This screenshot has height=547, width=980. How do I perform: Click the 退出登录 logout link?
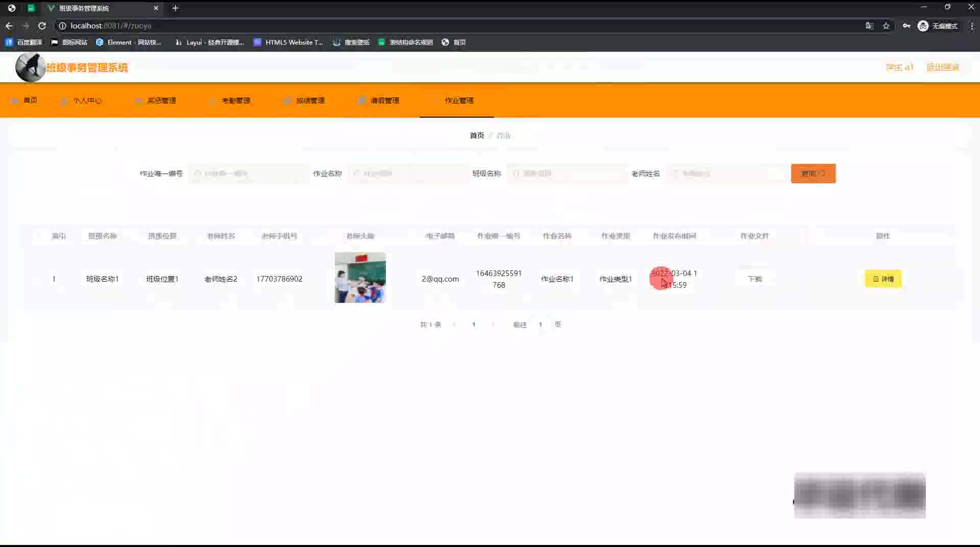943,67
